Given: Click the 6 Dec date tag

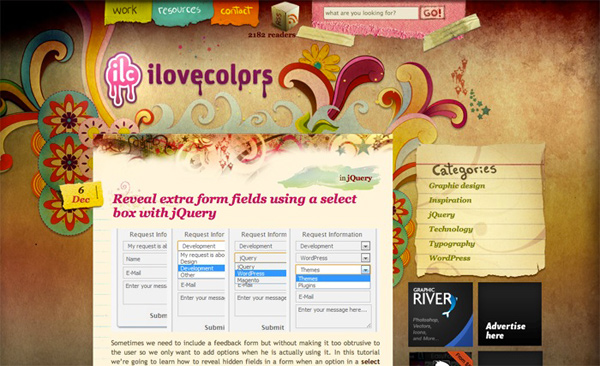Looking at the screenshot, I should tap(81, 195).
